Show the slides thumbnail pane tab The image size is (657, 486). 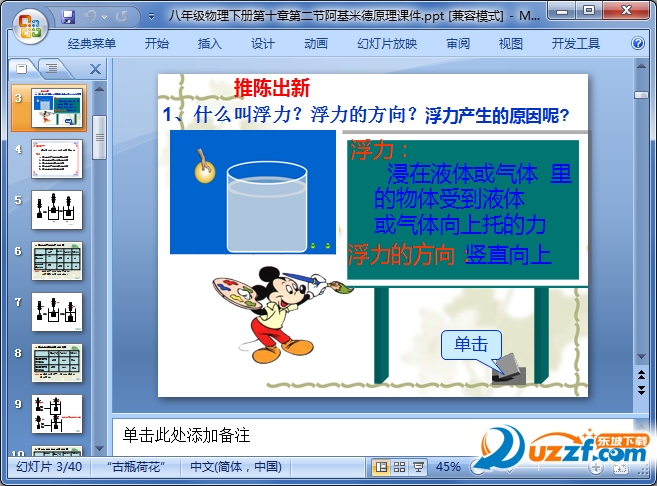[22, 68]
